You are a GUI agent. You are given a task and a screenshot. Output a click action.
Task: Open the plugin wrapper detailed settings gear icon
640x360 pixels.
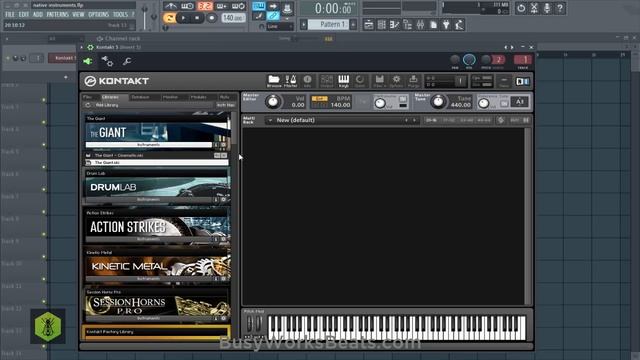click(x=107, y=61)
